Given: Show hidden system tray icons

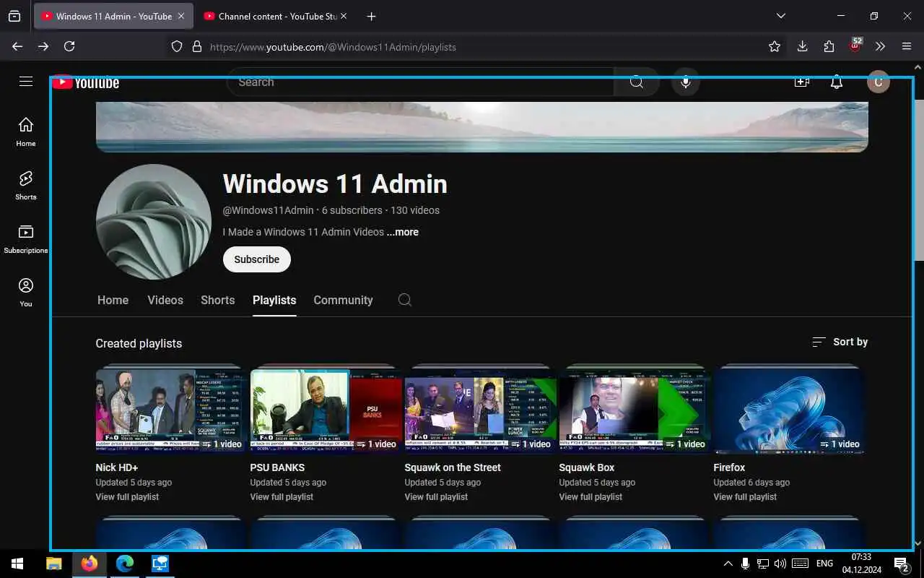Looking at the screenshot, I should tap(728, 564).
